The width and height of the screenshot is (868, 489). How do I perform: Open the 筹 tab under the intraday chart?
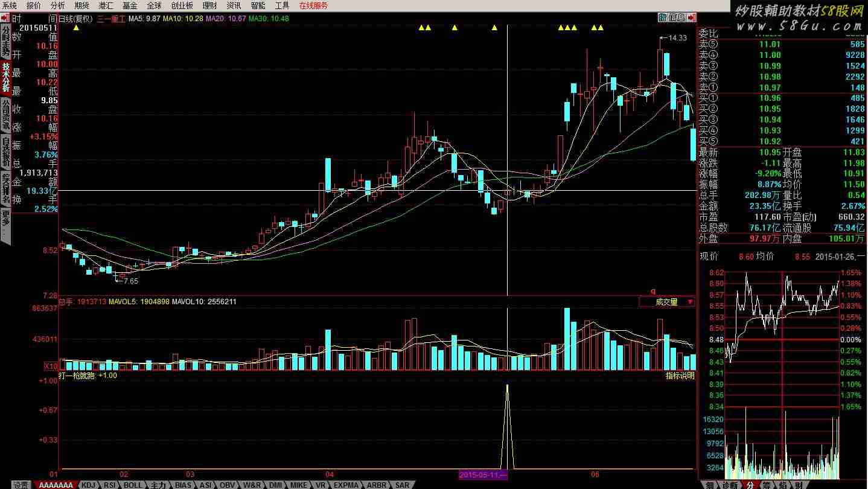click(x=766, y=485)
